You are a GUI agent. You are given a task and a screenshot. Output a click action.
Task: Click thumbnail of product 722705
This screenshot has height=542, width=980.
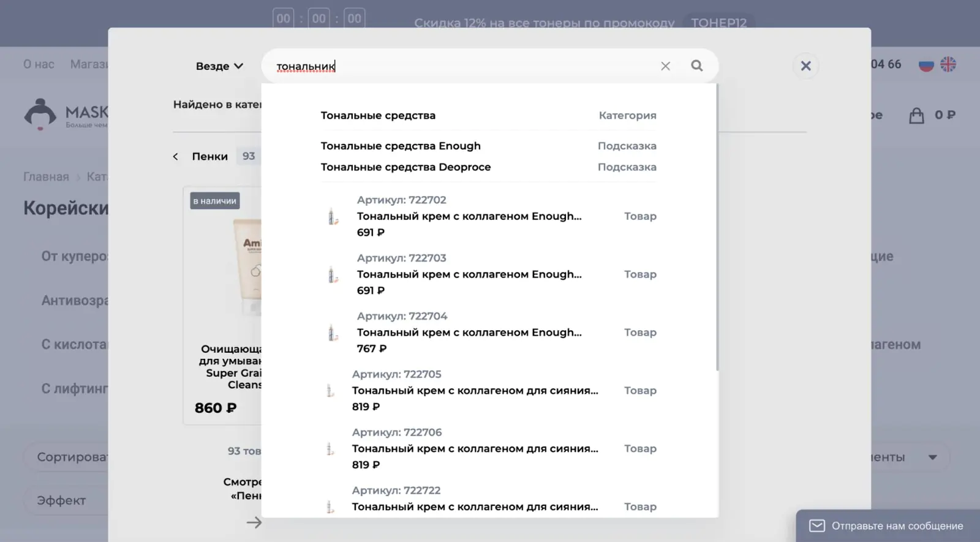[x=330, y=391]
